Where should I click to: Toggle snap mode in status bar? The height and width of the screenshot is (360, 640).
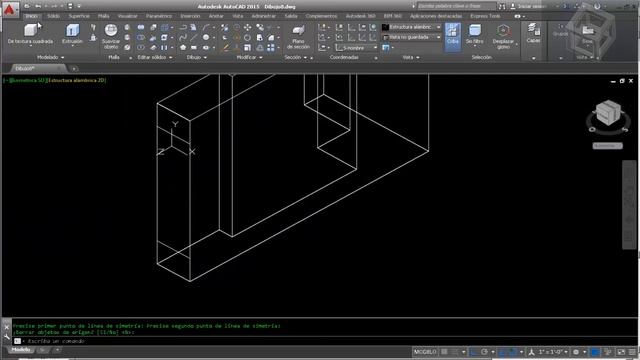(455, 352)
